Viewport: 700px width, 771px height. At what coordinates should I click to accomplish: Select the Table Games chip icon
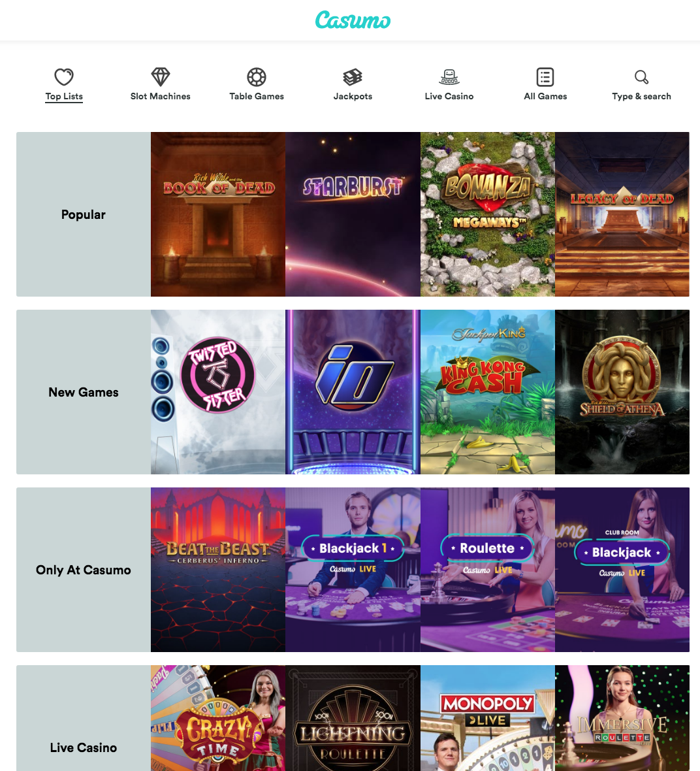coord(257,76)
